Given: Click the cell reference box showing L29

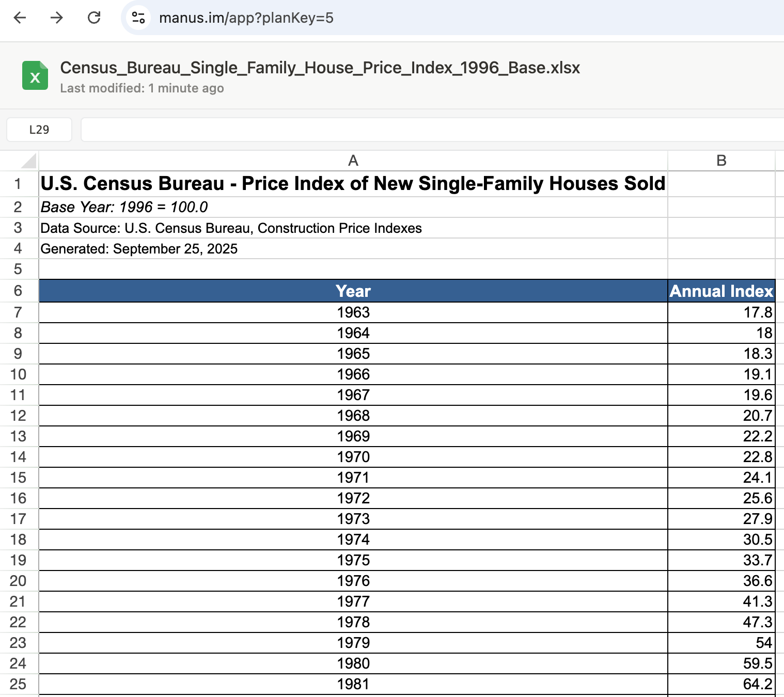Looking at the screenshot, I should pyautogui.click(x=39, y=130).
